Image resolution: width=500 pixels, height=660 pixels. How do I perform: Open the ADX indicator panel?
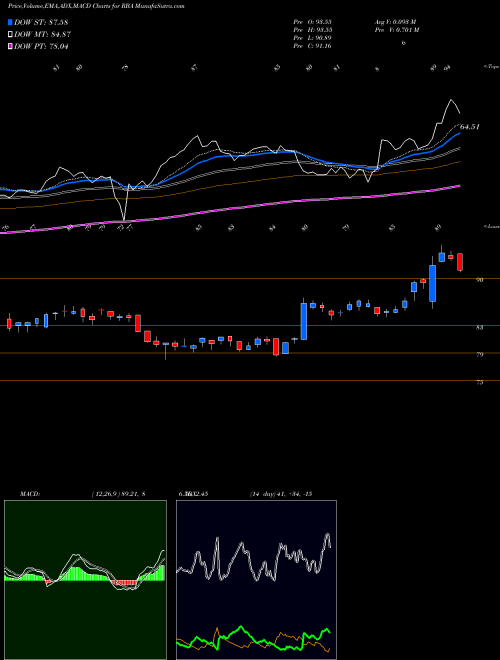[256, 580]
